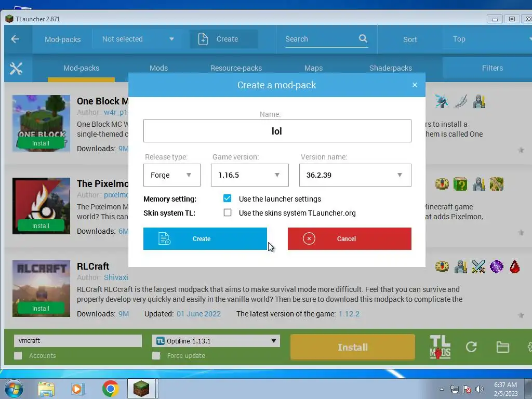Image resolution: width=532 pixels, height=399 pixels.
Task: Open the OptiFine 1.13.1 version dropdown
Action: pos(216,341)
